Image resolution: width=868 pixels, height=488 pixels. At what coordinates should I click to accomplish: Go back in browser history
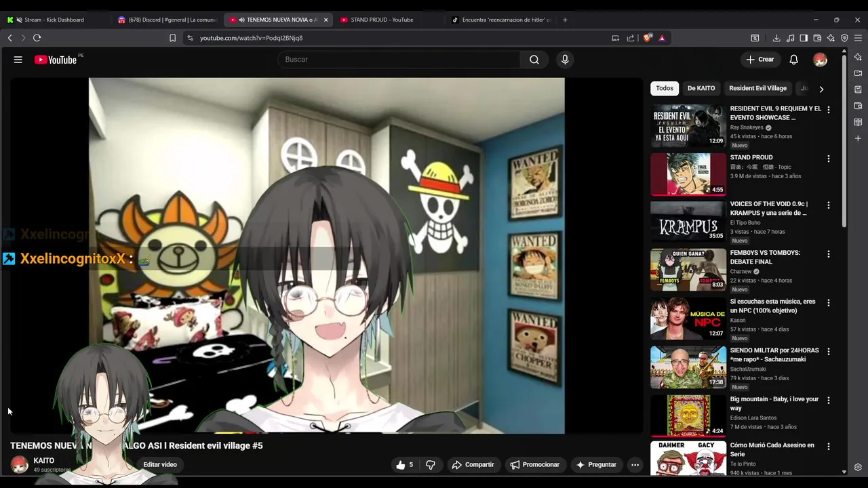coord(9,38)
